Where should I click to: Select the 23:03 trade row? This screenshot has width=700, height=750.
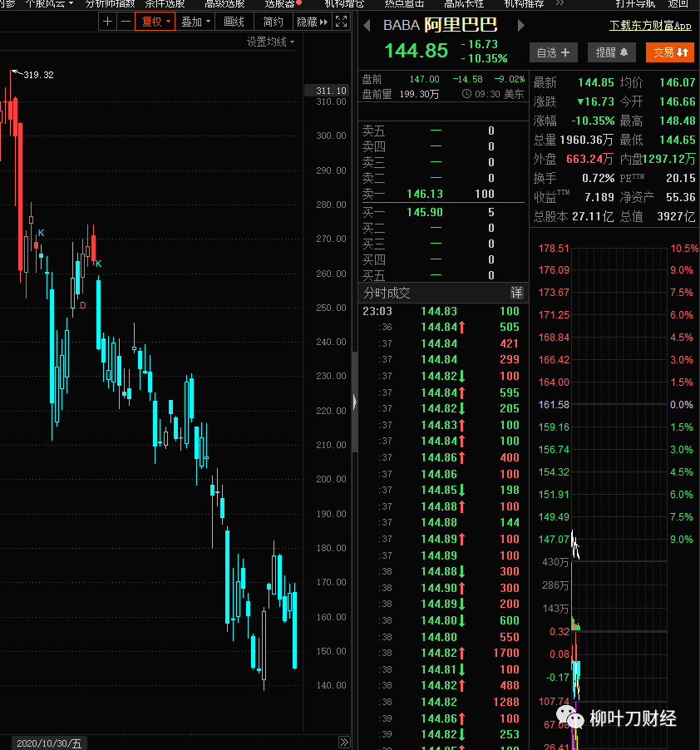tap(442, 311)
